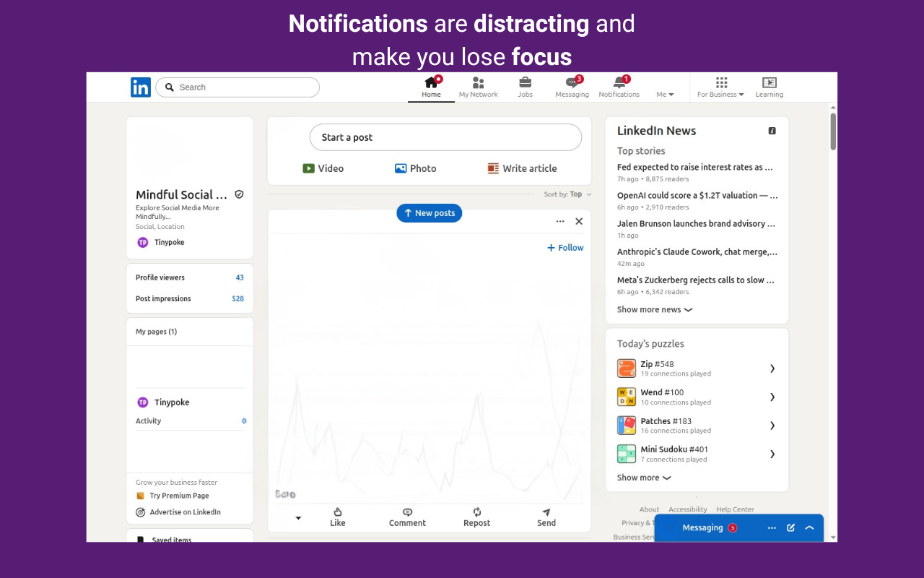Open Tinypoke page under My pages
The image size is (924, 578).
pos(164,402)
